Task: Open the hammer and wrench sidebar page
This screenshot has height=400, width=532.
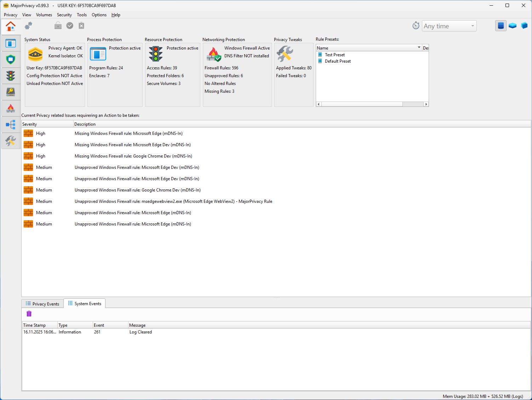Action: tap(11, 141)
